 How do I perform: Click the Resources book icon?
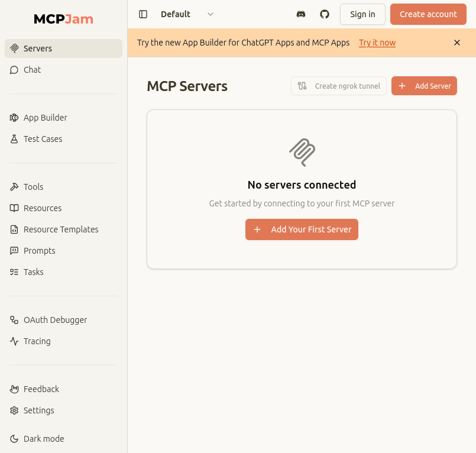(14, 208)
